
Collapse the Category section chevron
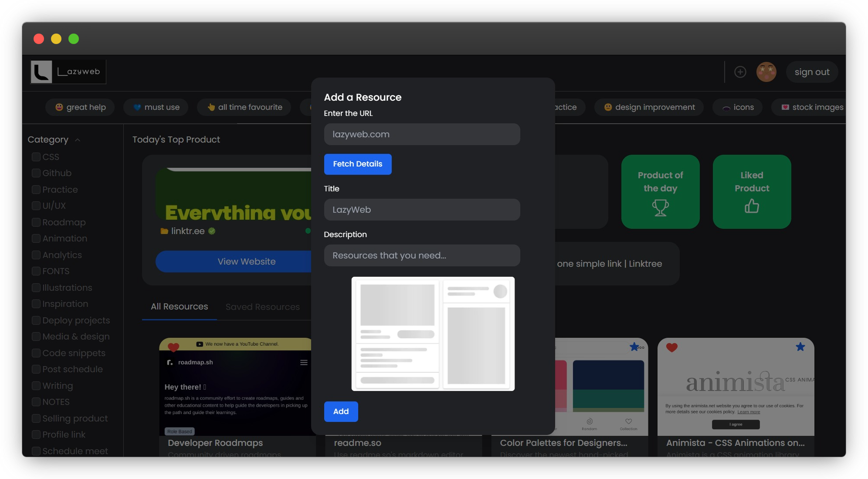(78, 140)
